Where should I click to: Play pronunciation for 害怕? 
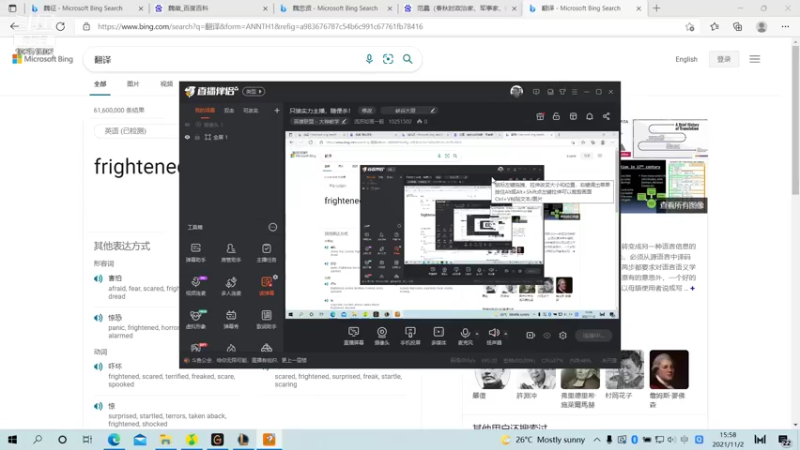click(98, 279)
